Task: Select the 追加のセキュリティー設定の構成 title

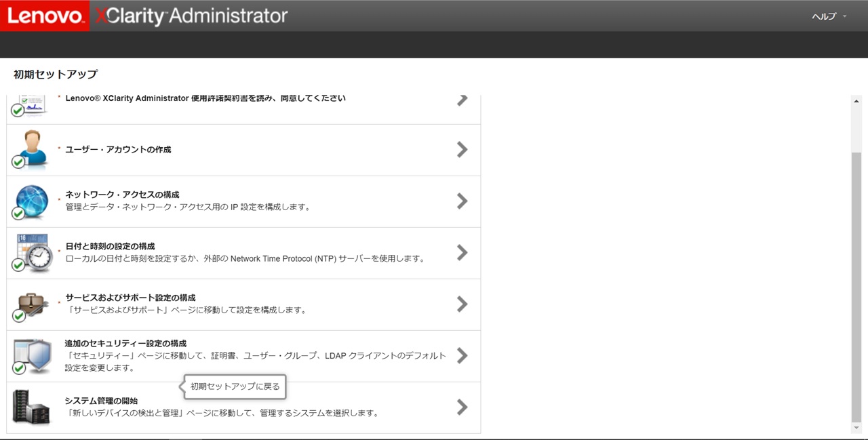Action: click(125, 344)
